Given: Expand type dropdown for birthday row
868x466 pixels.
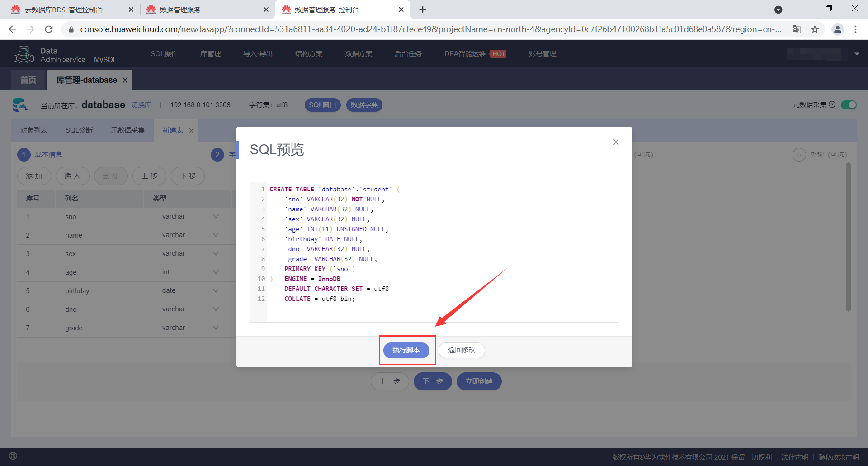Looking at the screenshot, I should 216,291.
